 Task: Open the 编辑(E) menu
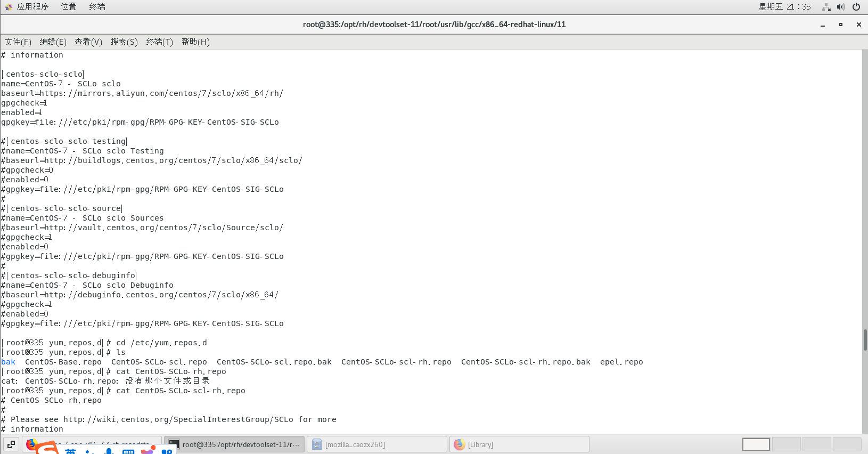(53, 42)
